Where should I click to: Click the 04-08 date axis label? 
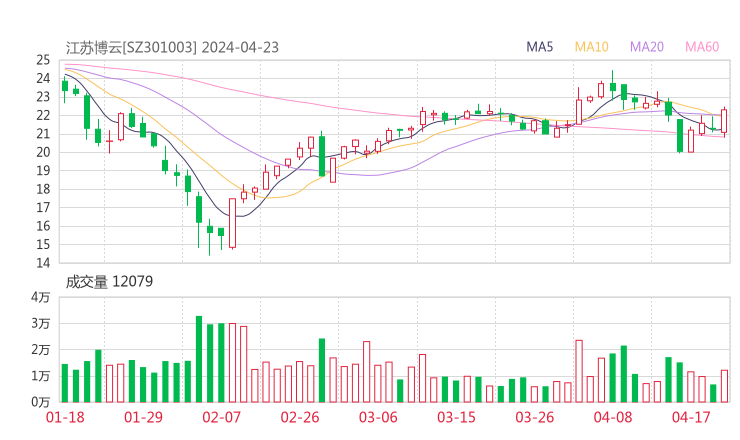(x=613, y=417)
